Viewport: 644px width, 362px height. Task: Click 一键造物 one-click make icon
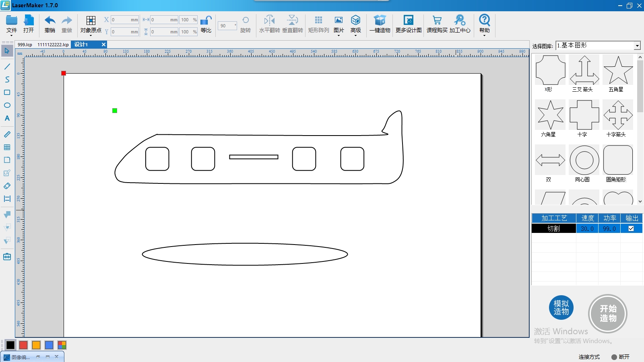point(380,25)
